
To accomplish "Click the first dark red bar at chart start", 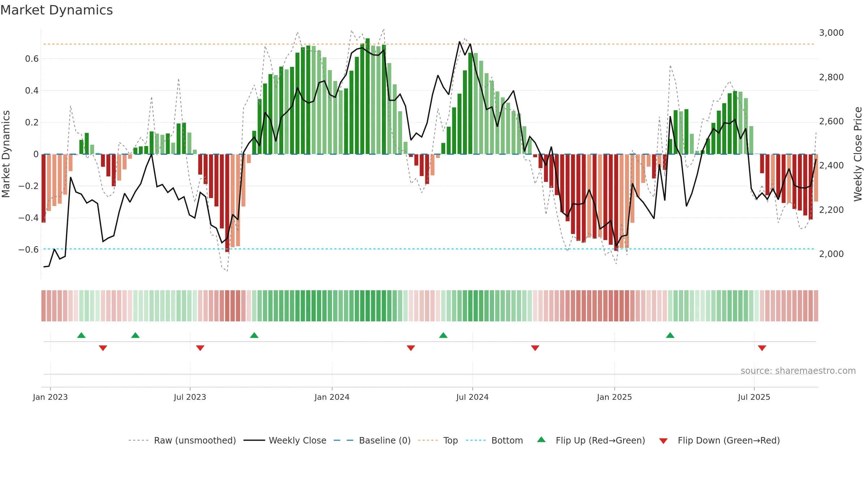I will (x=43, y=188).
